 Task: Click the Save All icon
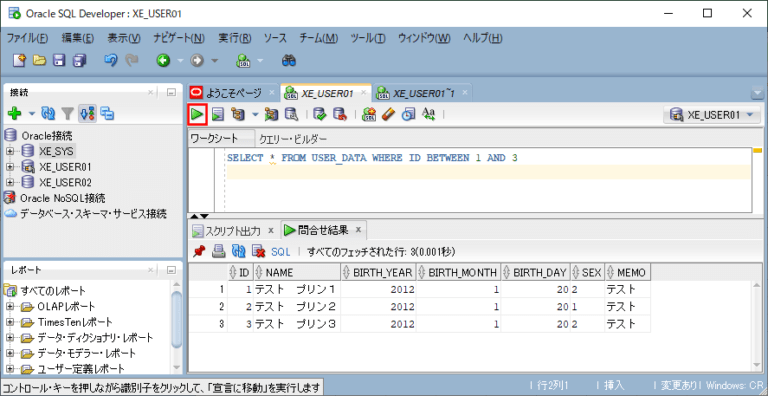pos(79,61)
